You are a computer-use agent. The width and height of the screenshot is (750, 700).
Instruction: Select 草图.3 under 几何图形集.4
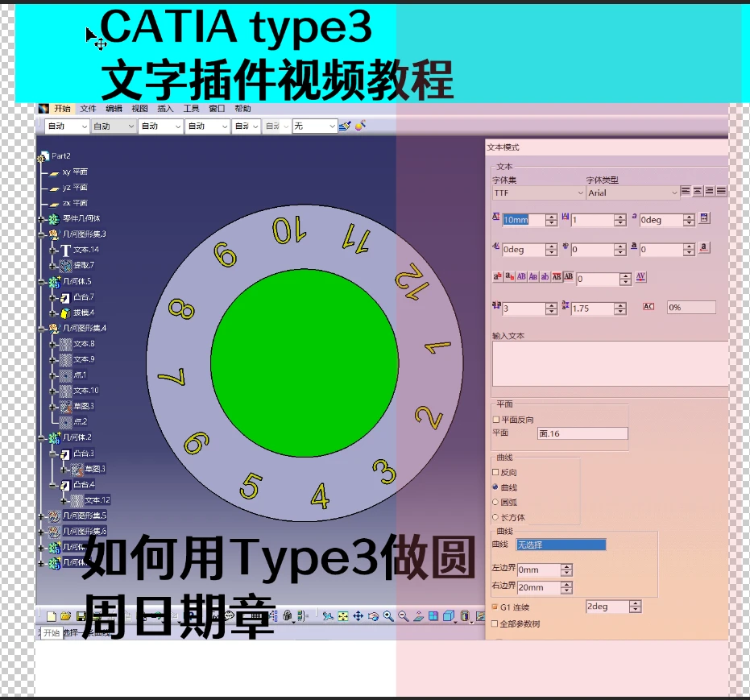(x=84, y=406)
